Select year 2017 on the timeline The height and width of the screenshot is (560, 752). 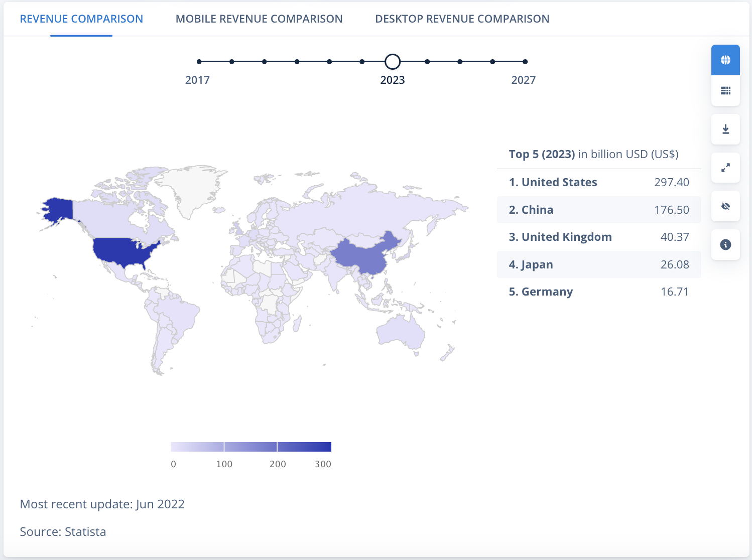click(x=199, y=62)
